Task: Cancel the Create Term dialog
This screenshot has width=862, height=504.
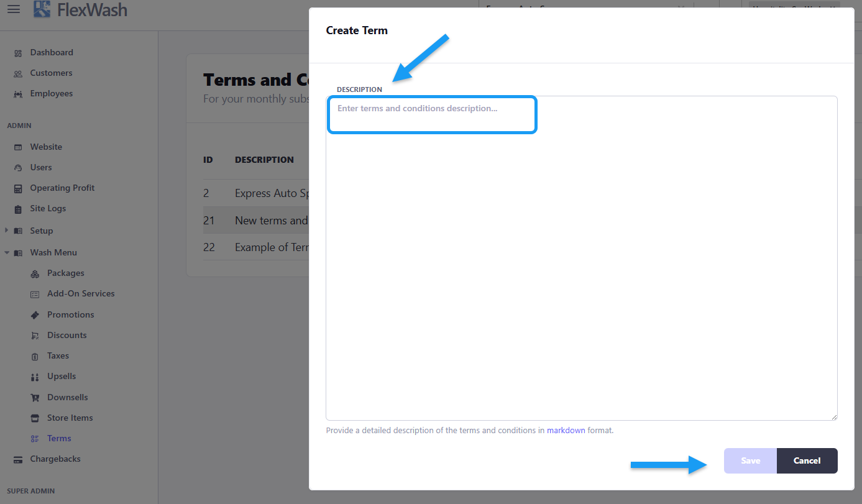Action: pos(807,460)
